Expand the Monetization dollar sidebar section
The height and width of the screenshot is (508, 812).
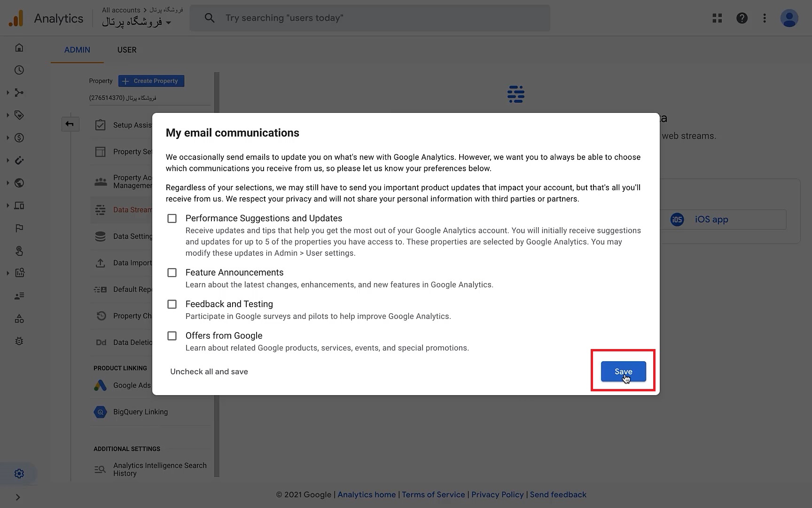click(x=19, y=138)
